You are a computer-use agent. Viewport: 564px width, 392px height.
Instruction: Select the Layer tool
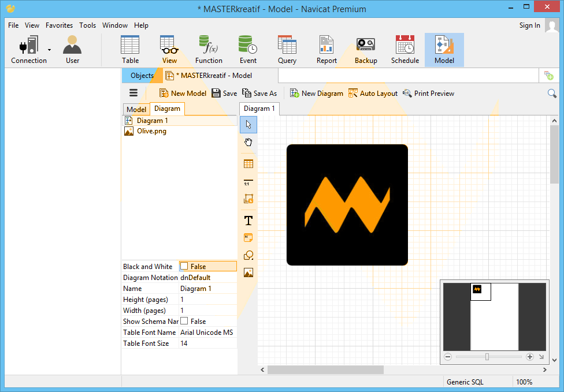point(248,199)
